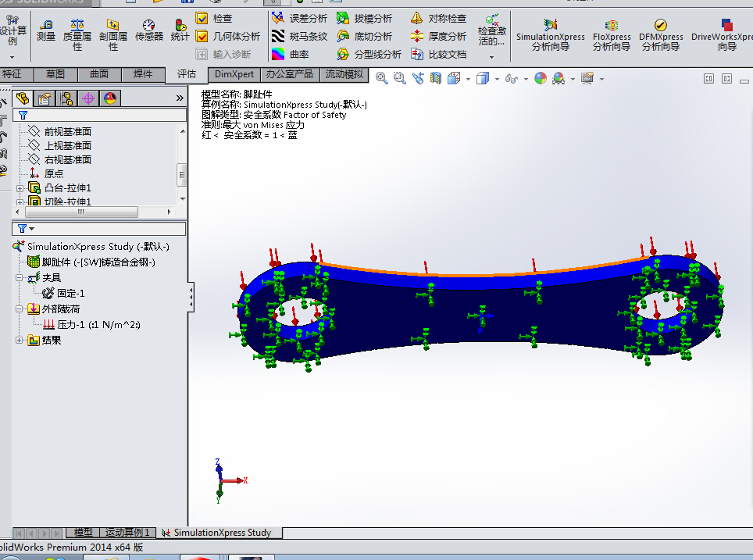
Task: Expand the 结果 results folder
Action: pyautogui.click(x=20, y=340)
